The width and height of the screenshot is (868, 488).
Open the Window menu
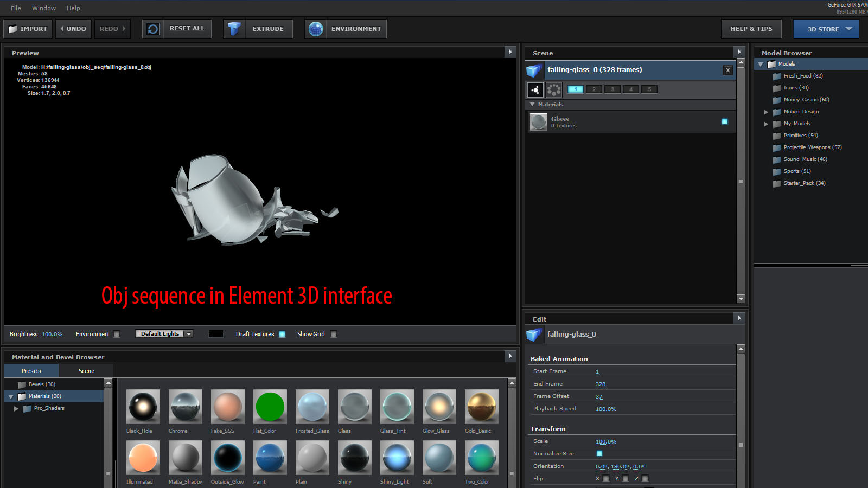(x=44, y=8)
